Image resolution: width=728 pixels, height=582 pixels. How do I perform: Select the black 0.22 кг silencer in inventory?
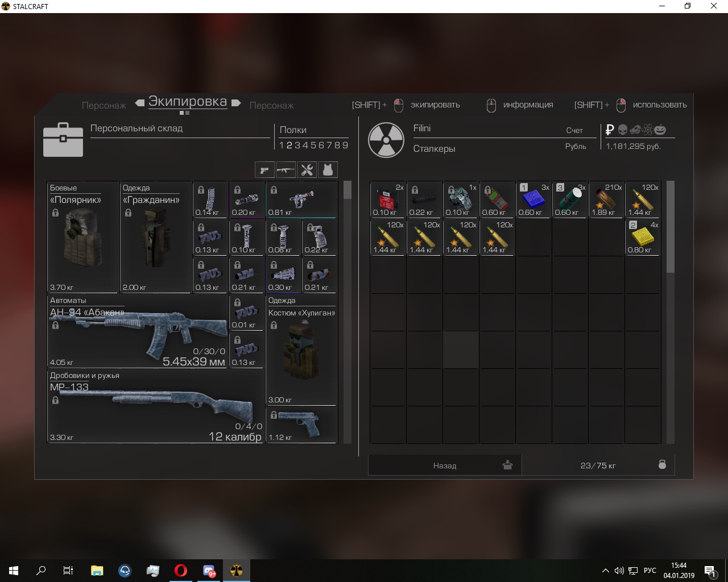coord(424,199)
